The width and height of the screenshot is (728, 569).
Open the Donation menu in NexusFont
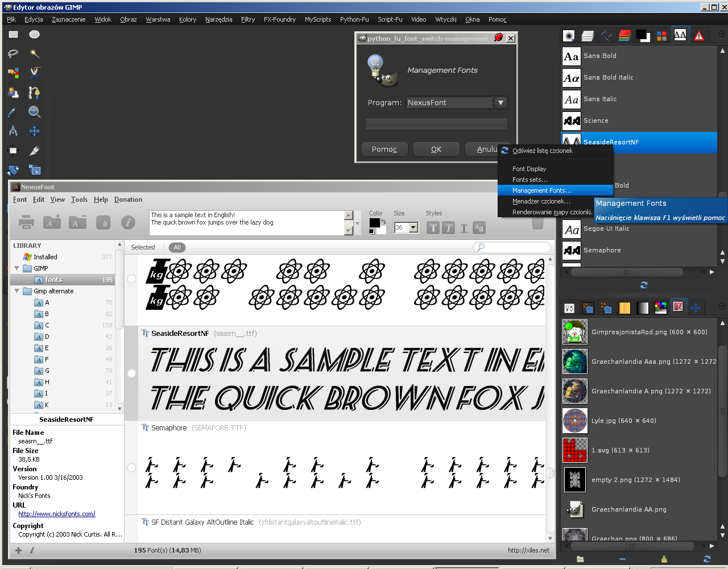point(128,200)
